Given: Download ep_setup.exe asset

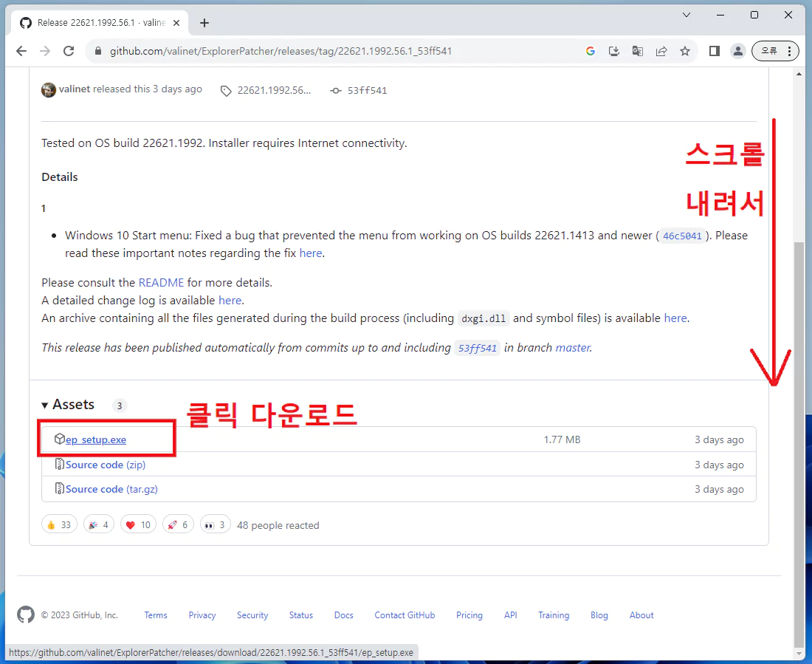Looking at the screenshot, I should pos(96,439).
